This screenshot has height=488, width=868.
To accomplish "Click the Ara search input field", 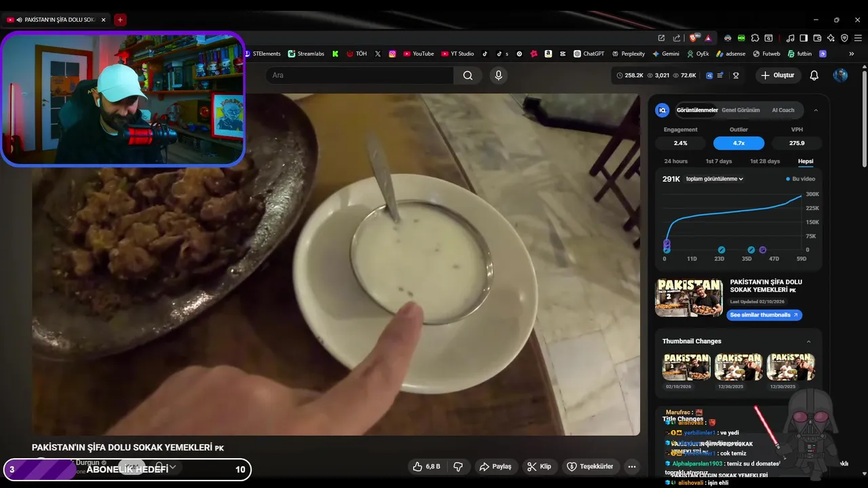I will click(359, 75).
